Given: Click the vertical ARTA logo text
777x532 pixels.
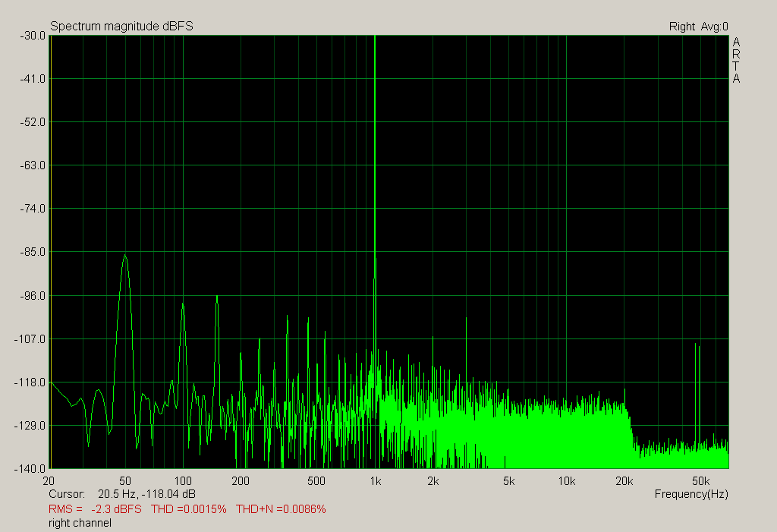Looking at the screenshot, I should tap(736, 60).
